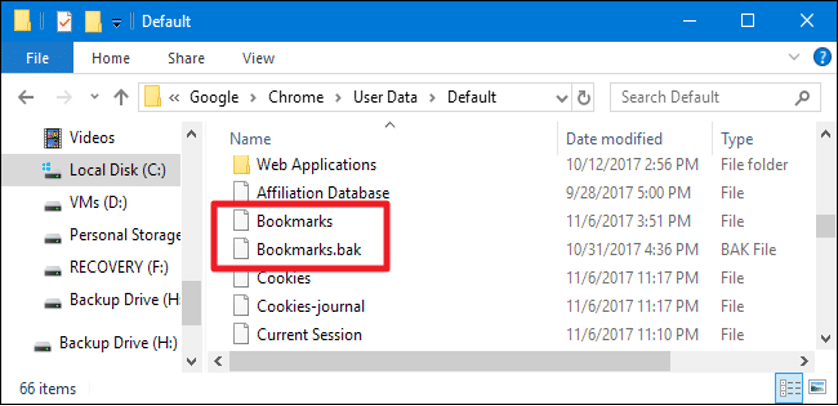
Task: Click the search magnifier icon
Action: pos(801,97)
